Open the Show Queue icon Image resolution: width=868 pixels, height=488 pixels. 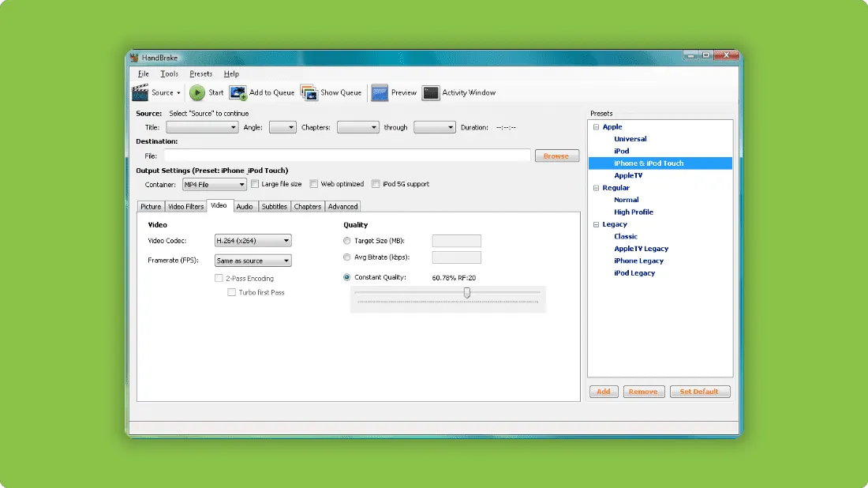(x=309, y=92)
